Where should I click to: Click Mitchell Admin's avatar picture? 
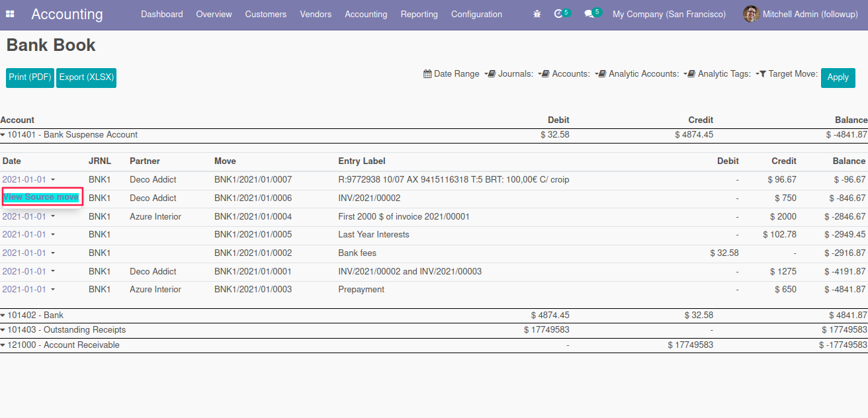coord(751,14)
